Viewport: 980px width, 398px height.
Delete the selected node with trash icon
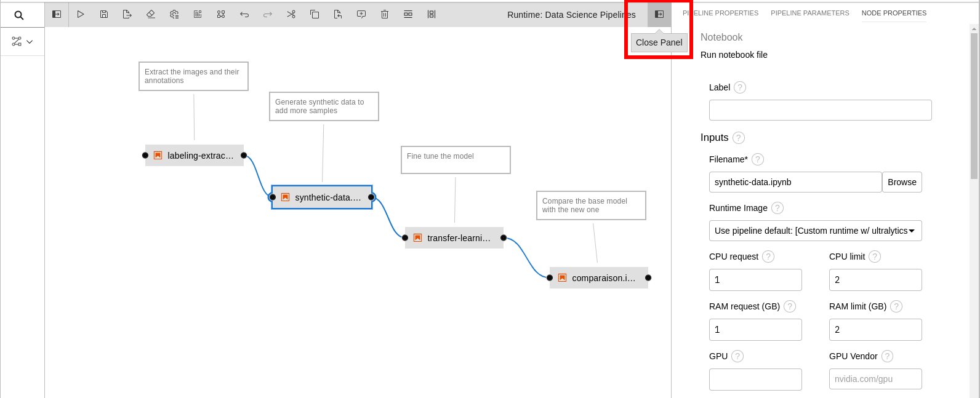385,14
